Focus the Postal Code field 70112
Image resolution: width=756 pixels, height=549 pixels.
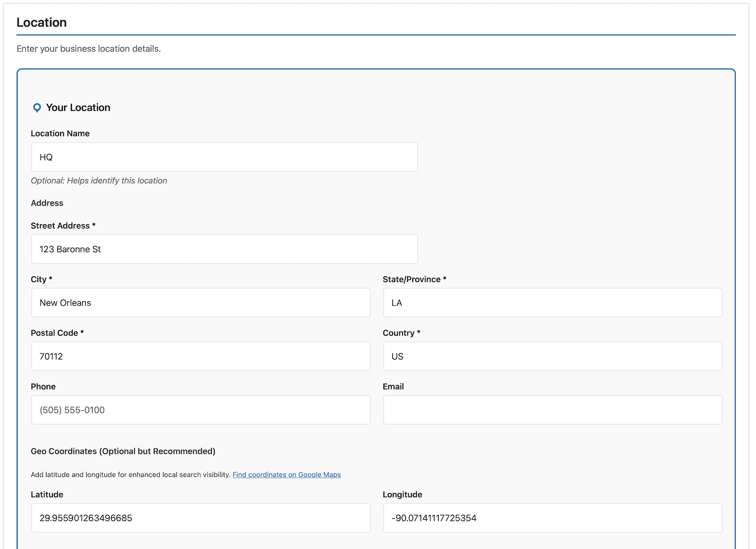[201, 357]
